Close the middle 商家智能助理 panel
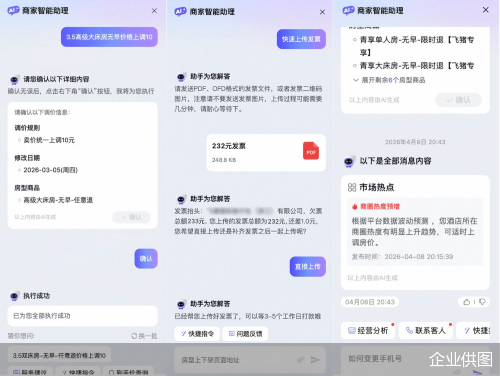The image size is (500, 376). (x=322, y=12)
